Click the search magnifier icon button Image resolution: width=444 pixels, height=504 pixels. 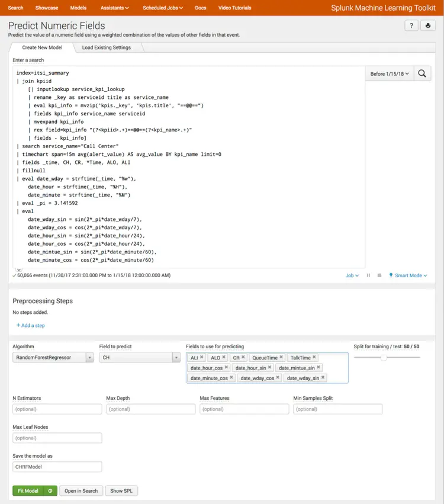(422, 73)
